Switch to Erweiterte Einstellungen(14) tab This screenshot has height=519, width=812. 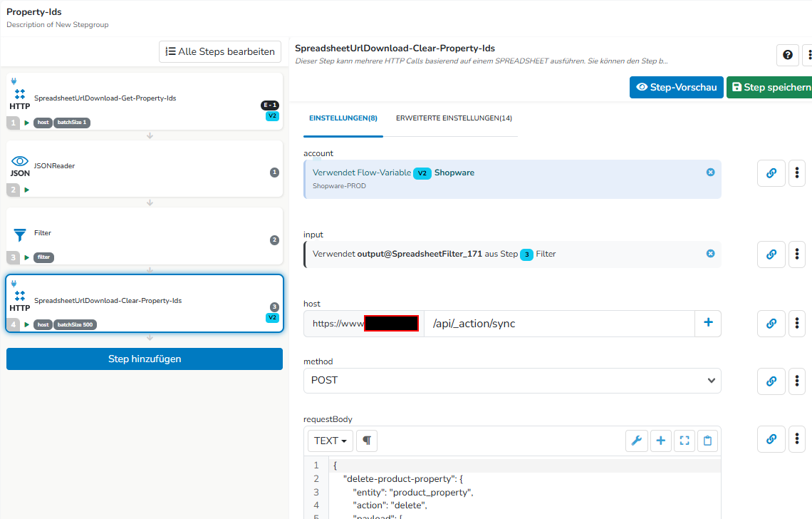click(x=454, y=118)
